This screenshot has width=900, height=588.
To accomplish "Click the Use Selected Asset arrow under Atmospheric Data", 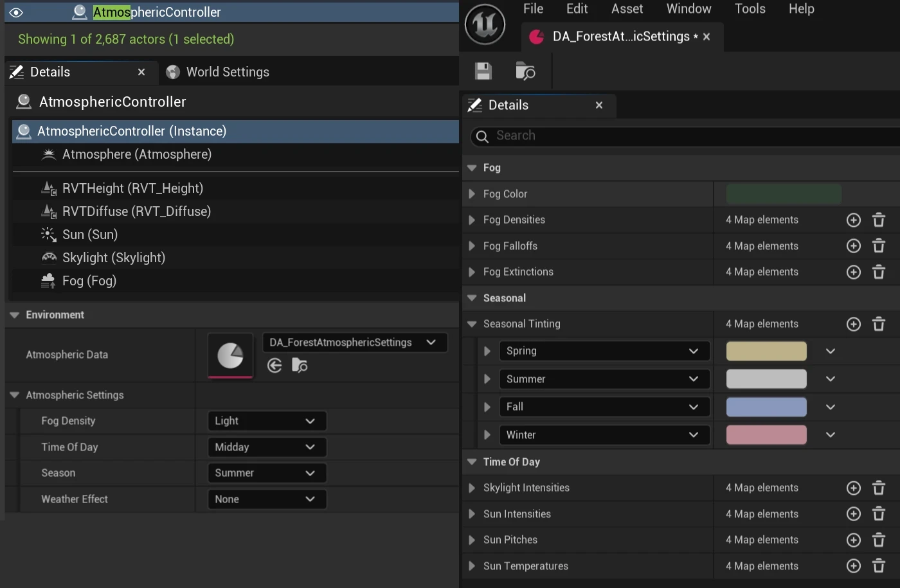I will [x=274, y=365].
